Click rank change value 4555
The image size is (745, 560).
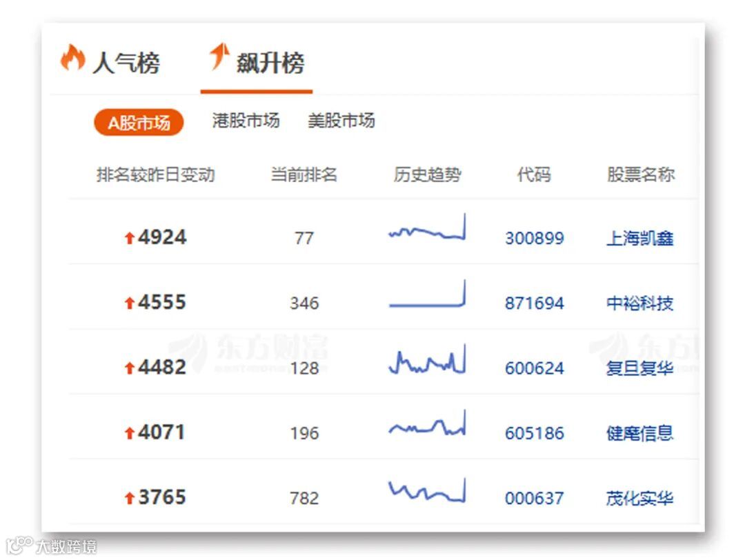point(162,302)
